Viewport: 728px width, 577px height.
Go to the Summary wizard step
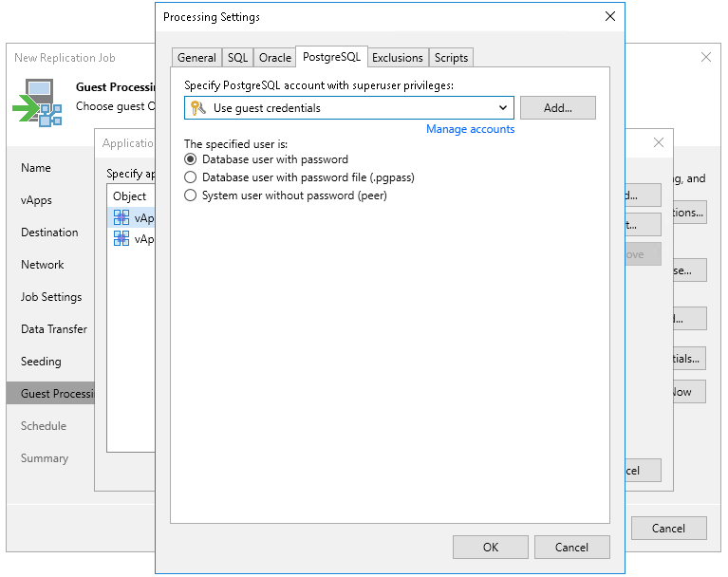coord(44,458)
